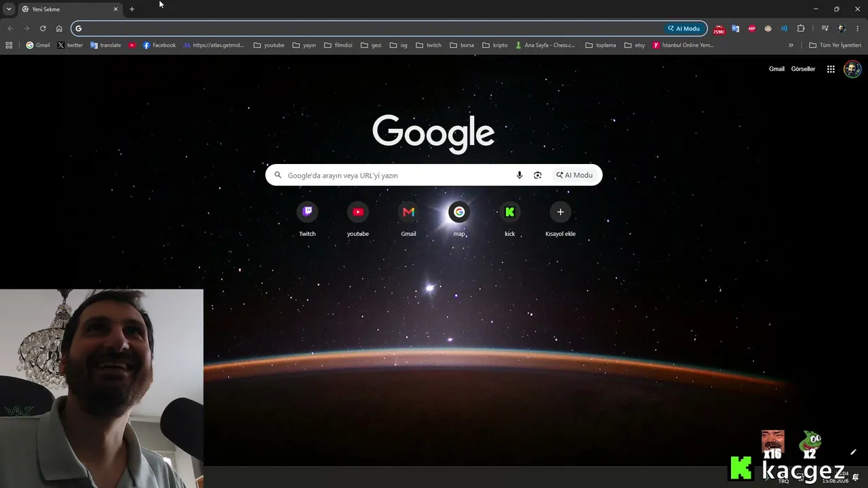868x488 pixels.
Task: Open the Tüm Yer İşaretleri folder
Action: click(x=835, y=45)
